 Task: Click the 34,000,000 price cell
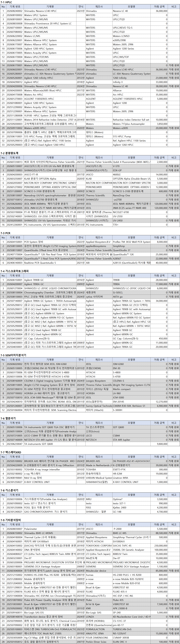(x=159, y=301)
